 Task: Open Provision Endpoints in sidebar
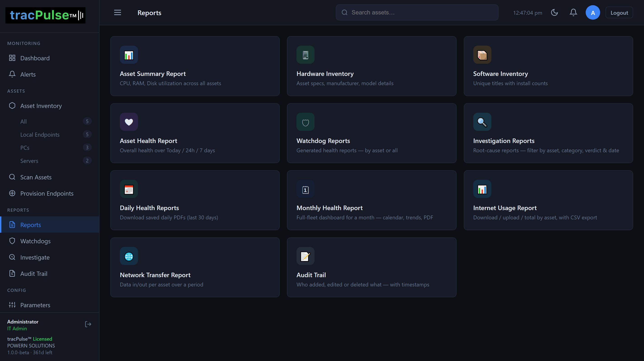click(x=50, y=193)
